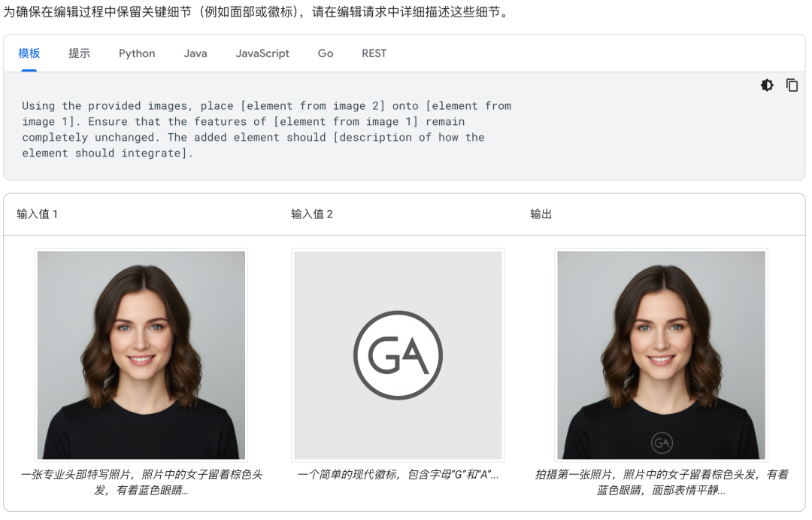Select the 模板 tab

click(x=29, y=53)
